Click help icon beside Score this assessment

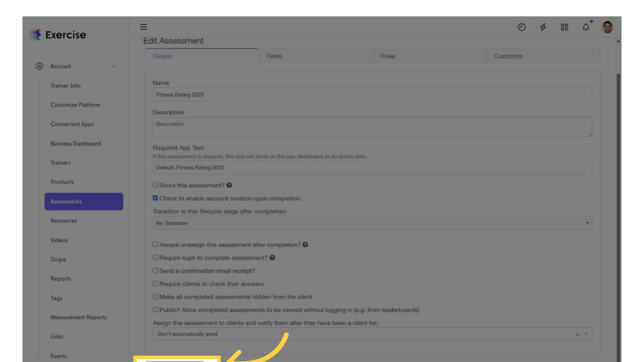229,185
